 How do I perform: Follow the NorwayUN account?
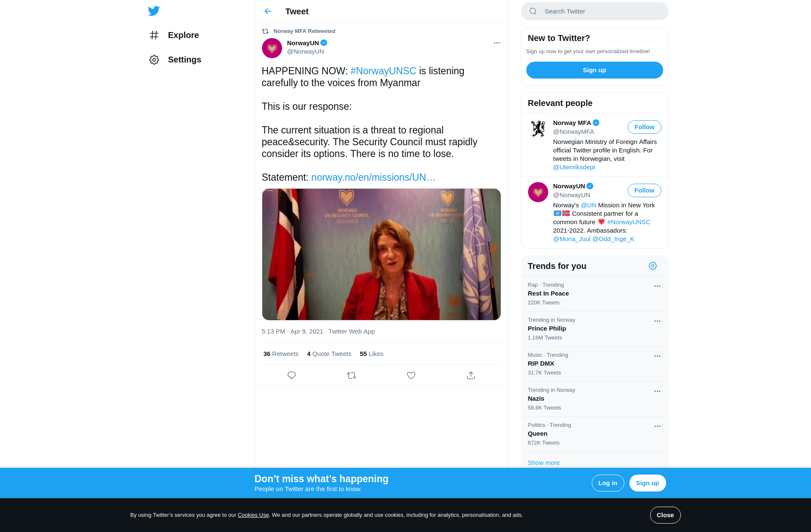pyautogui.click(x=644, y=190)
